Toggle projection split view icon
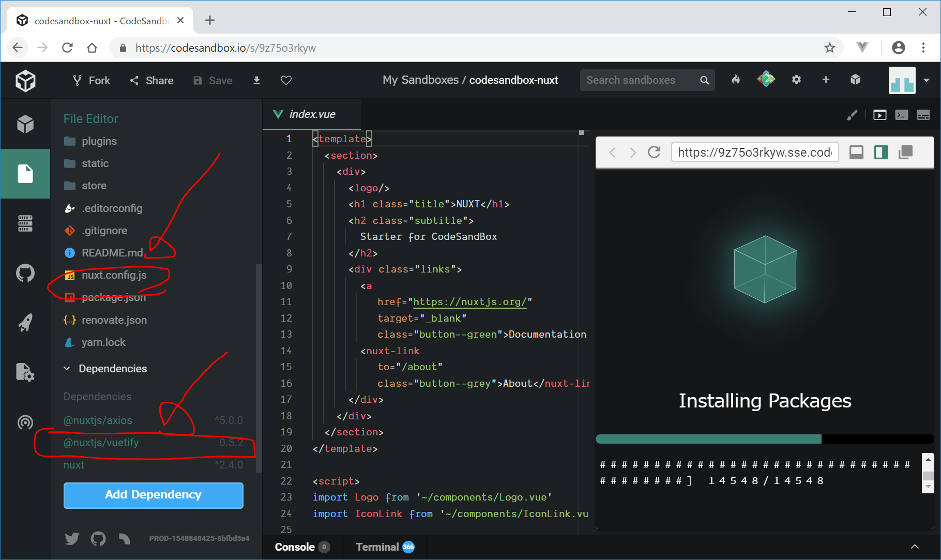 pos(881,152)
